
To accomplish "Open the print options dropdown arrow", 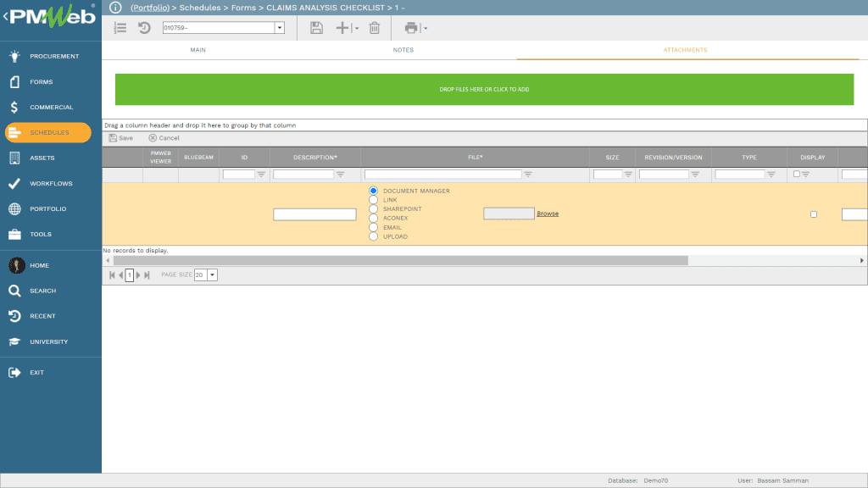I will pos(426,28).
